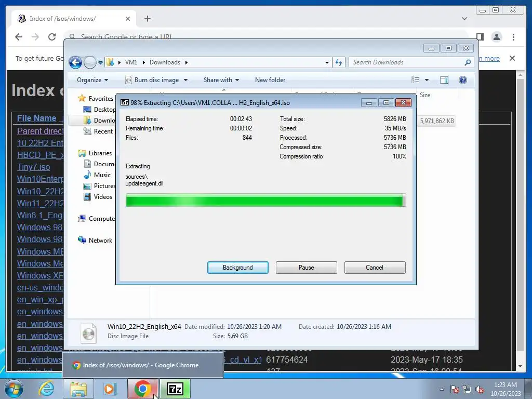532x399 pixels.
Task: Open a new Chrome tab
Action: click(x=147, y=19)
